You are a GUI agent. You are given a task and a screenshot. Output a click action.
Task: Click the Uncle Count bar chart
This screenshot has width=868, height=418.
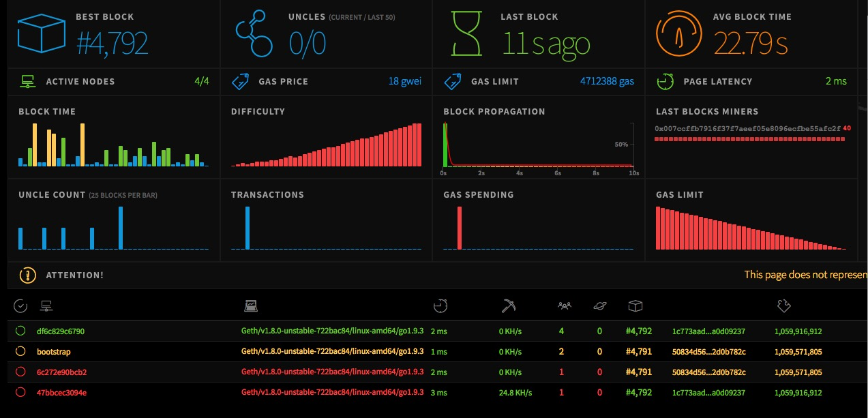point(113,228)
